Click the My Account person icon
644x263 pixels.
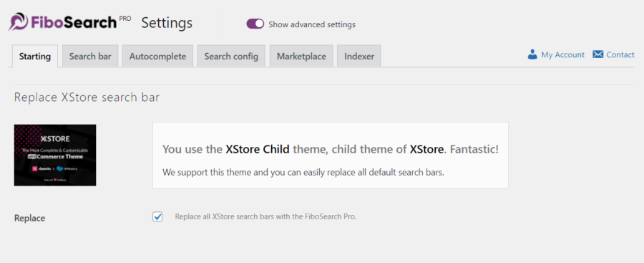click(x=532, y=54)
